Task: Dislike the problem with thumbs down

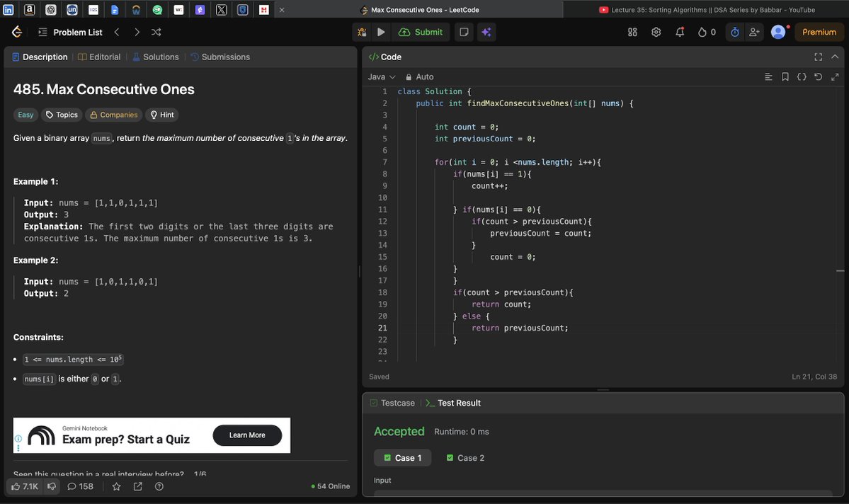Action: coord(52,486)
